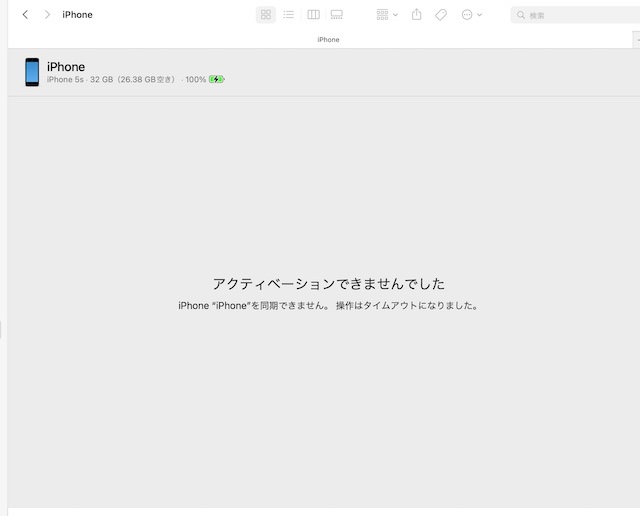Click the green battery charging icon
This screenshot has width=640, height=516.
[x=217, y=79]
